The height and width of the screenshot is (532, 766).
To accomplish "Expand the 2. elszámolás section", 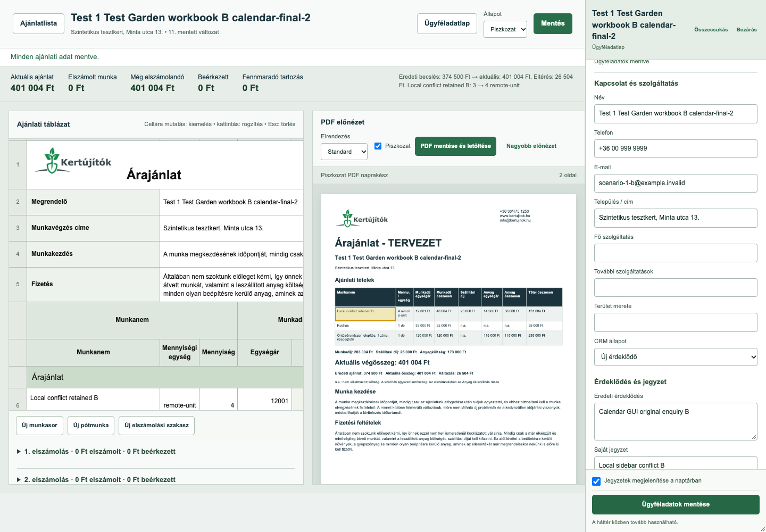I will click(96, 479).
